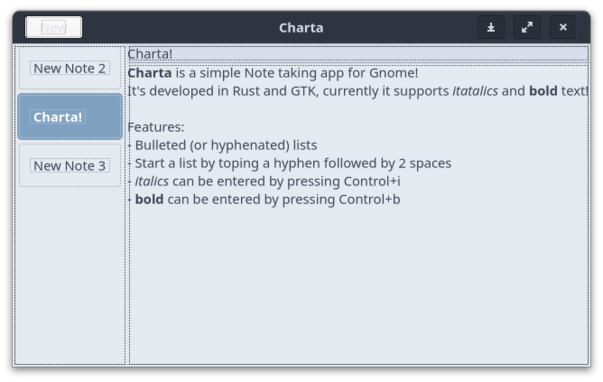Click the empty sidebar area below New Note 3

[70, 275]
